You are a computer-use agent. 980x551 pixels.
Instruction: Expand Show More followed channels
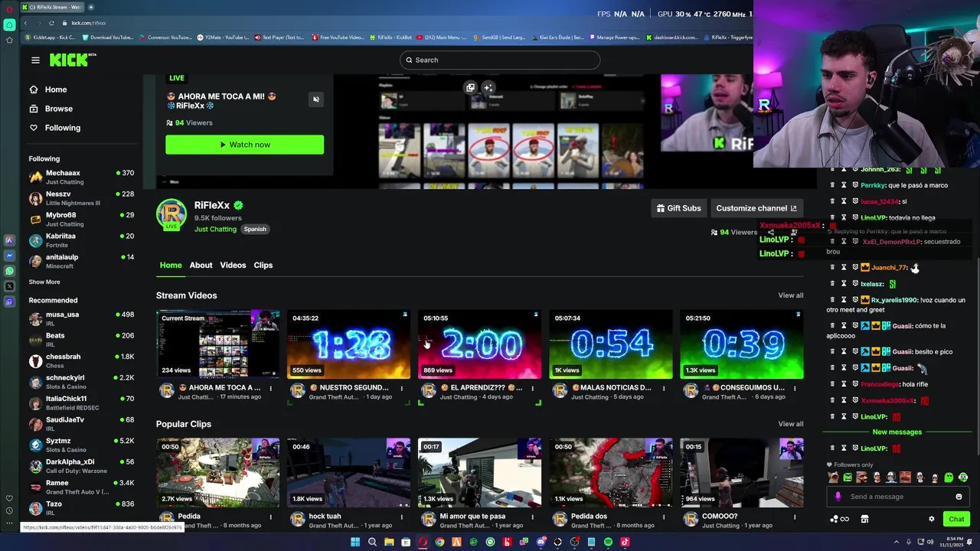click(x=44, y=282)
